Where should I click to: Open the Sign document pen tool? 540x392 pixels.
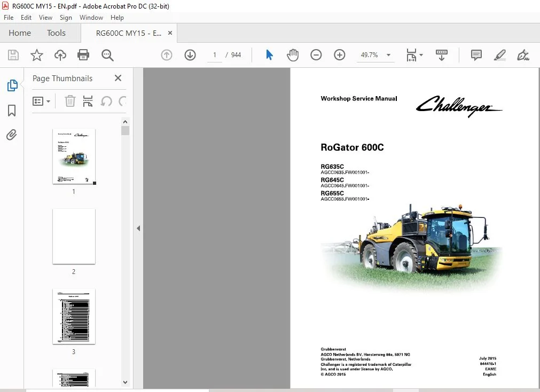(523, 55)
